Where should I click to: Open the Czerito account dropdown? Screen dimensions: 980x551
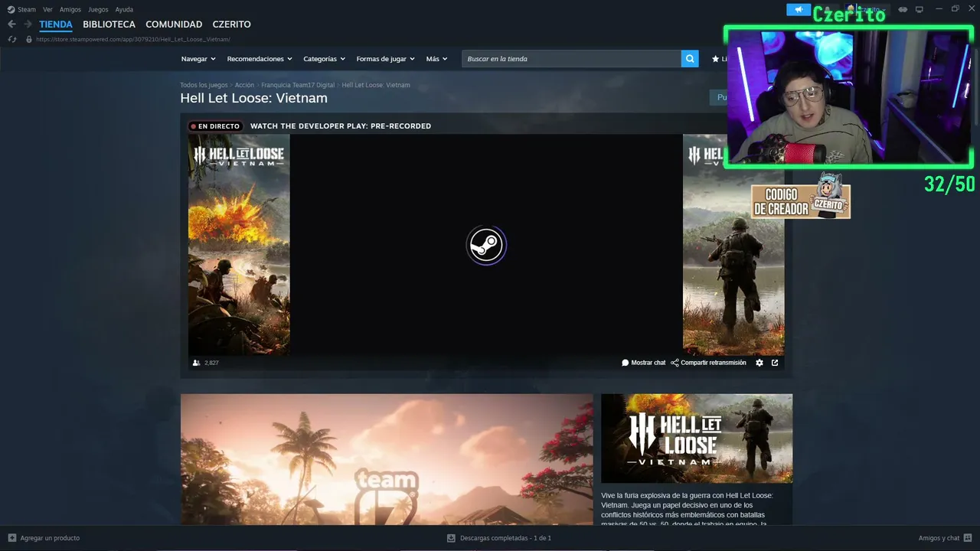pyautogui.click(x=866, y=9)
